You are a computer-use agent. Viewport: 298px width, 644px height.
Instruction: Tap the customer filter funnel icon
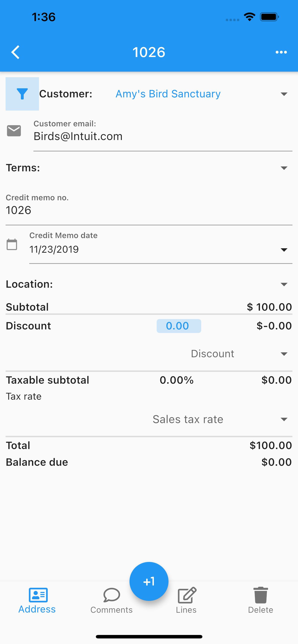(x=22, y=94)
